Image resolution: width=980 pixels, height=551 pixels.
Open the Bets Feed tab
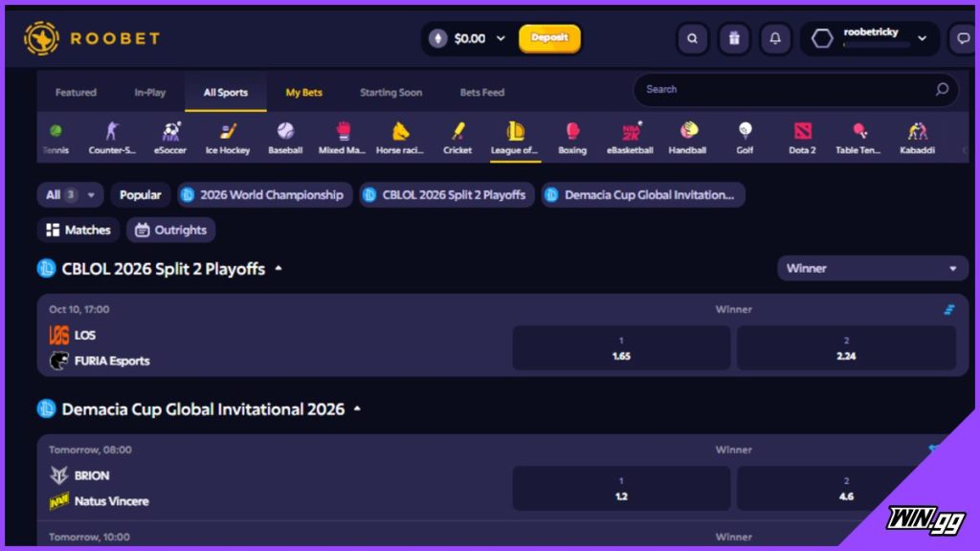[x=482, y=93]
